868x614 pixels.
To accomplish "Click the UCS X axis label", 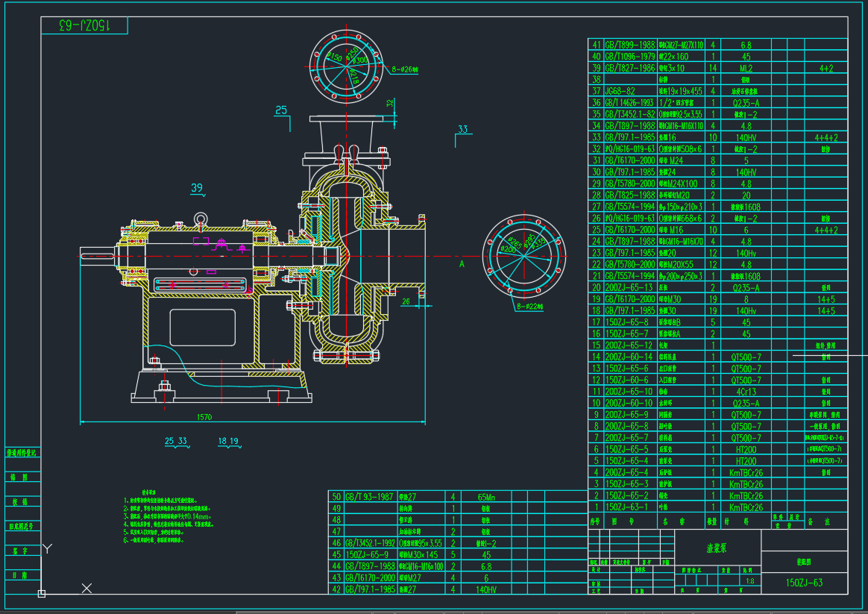I will point(87,589).
